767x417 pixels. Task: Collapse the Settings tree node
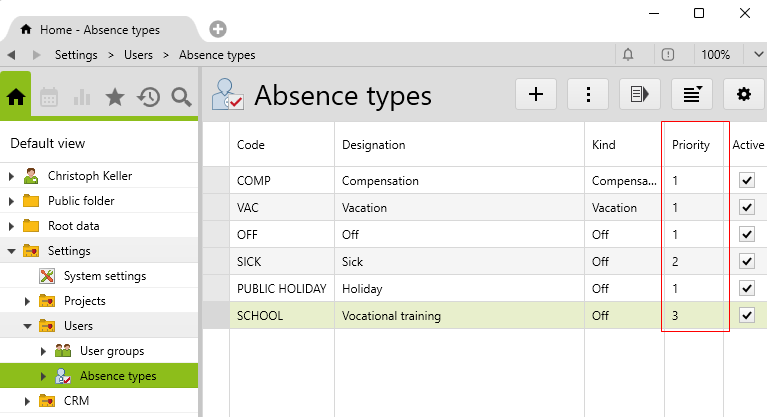pos(12,251)
